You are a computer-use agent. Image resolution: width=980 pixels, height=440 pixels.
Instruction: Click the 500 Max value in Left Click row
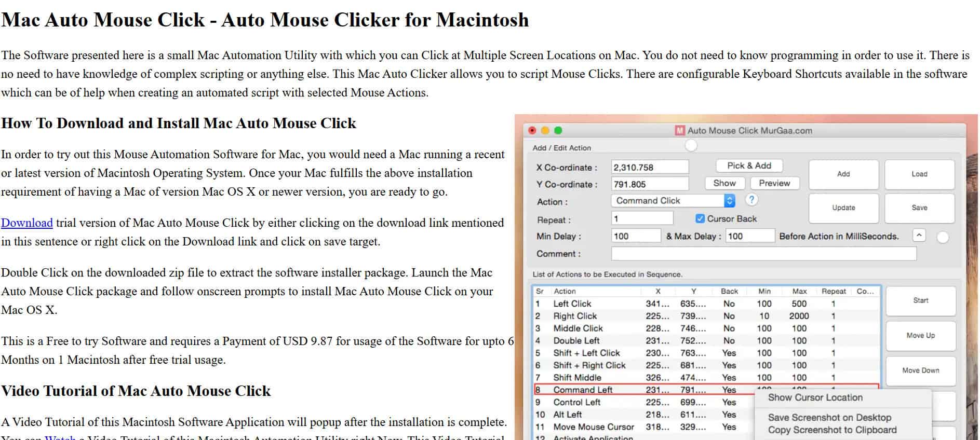tap(799, 304)
